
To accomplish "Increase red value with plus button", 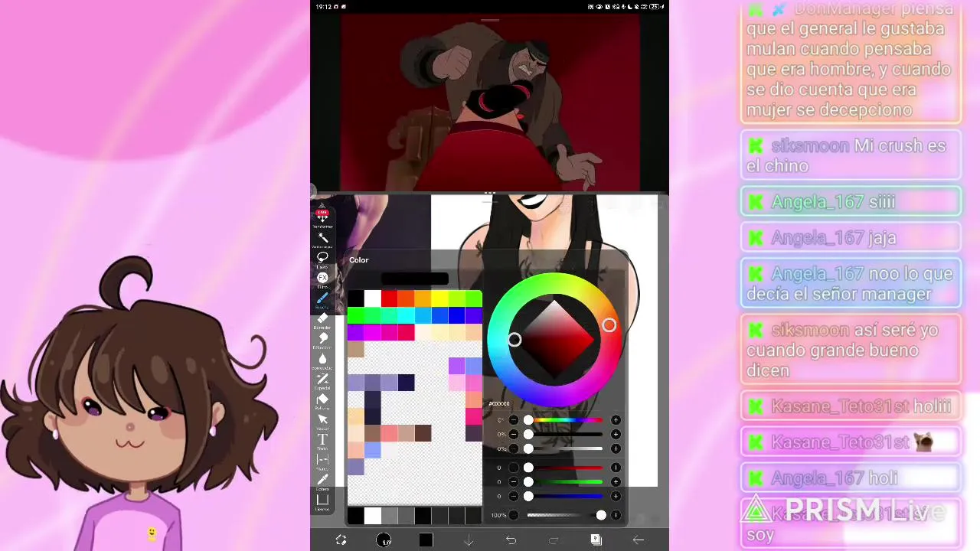I will tap(616, 468).
